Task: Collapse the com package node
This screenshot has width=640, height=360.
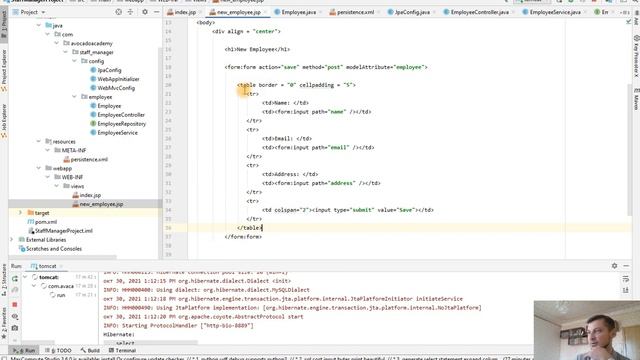Action: (x=48, y=34)
